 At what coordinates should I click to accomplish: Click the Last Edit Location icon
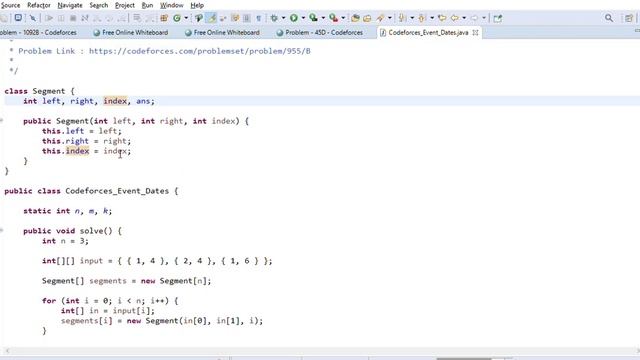click(442, 18)
